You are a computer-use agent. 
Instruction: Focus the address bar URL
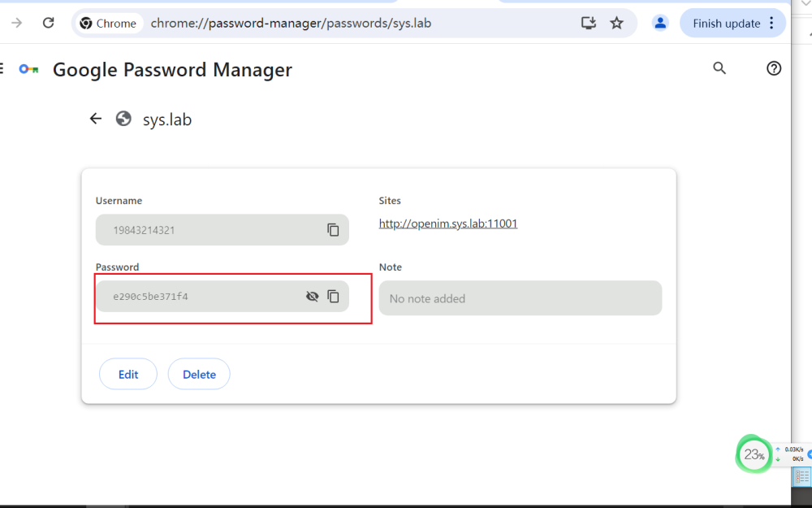[325, 23]
